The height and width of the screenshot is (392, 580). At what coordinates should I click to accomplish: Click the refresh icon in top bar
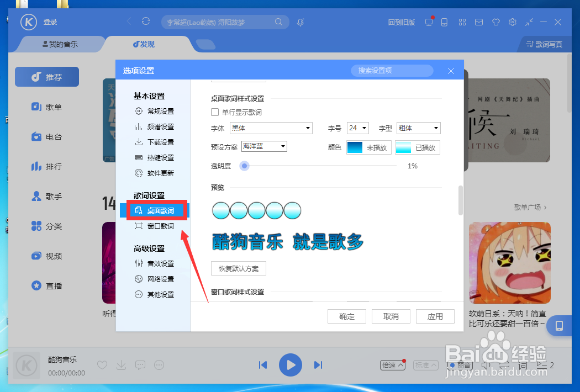pyautogui.click(x=146, y=22)
